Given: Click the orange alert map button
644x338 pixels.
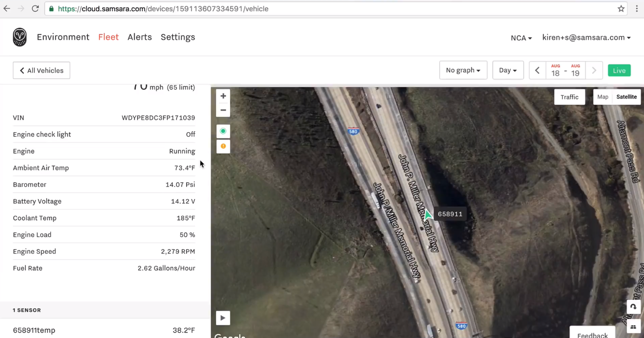Looking at the screenshot, I should pyautogui.click(x=223, y=146).
